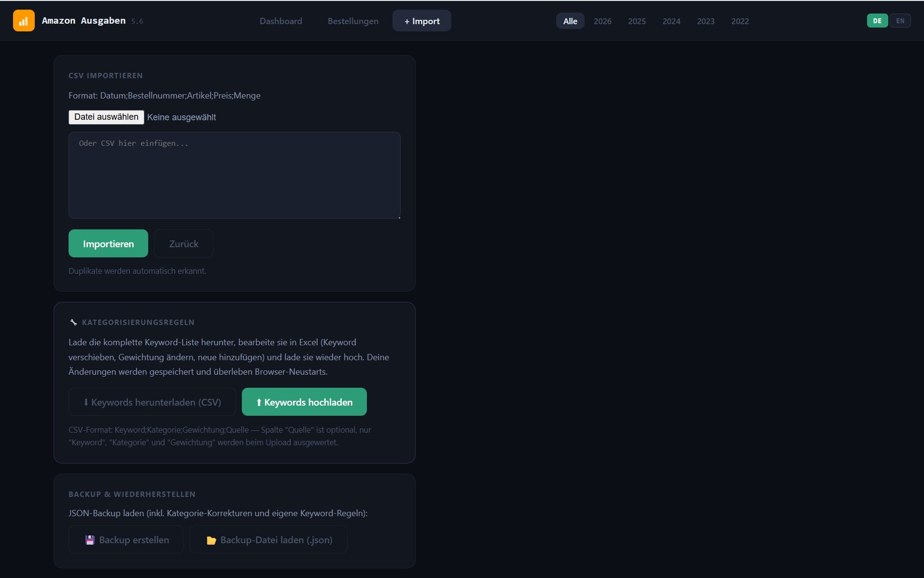Click the orange Amazon Ausgaben bar-chart logo
924x578 pixels.
coord(24,21)
